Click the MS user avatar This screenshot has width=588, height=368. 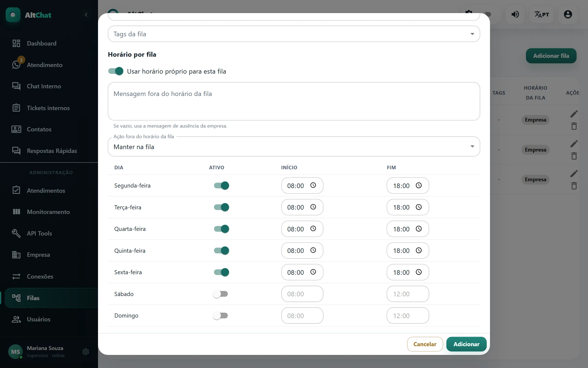click(x=15, y=352)
